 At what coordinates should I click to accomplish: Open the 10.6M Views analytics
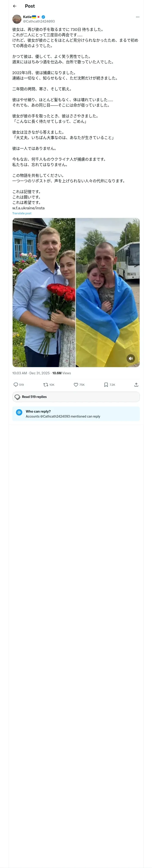(62, 373)
